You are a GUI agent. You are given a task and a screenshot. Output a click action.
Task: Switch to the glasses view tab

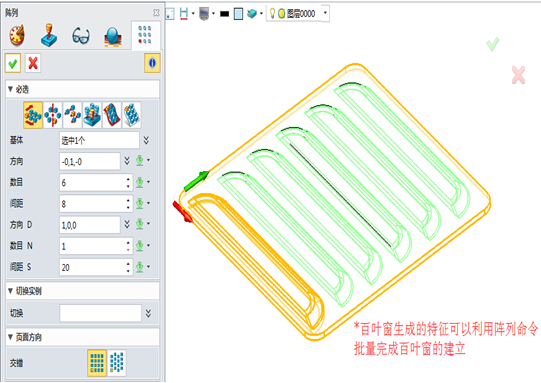[x=81, y=36]
